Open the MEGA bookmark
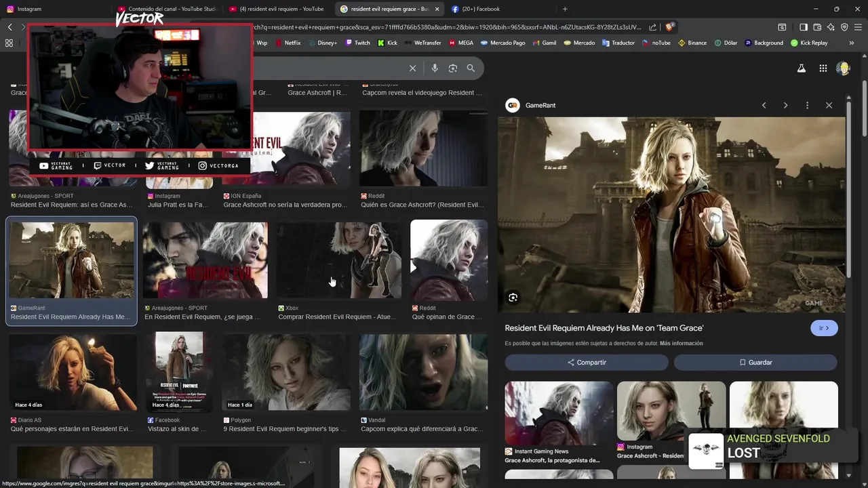 click(460, 43)
